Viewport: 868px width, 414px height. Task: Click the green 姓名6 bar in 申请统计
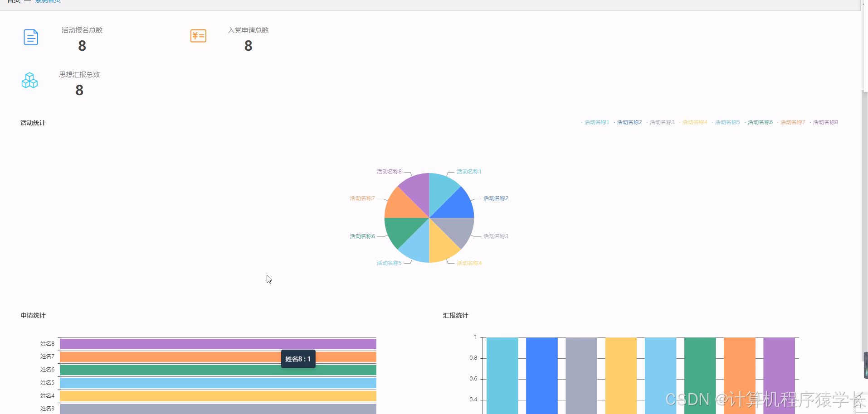click(218, 370)
